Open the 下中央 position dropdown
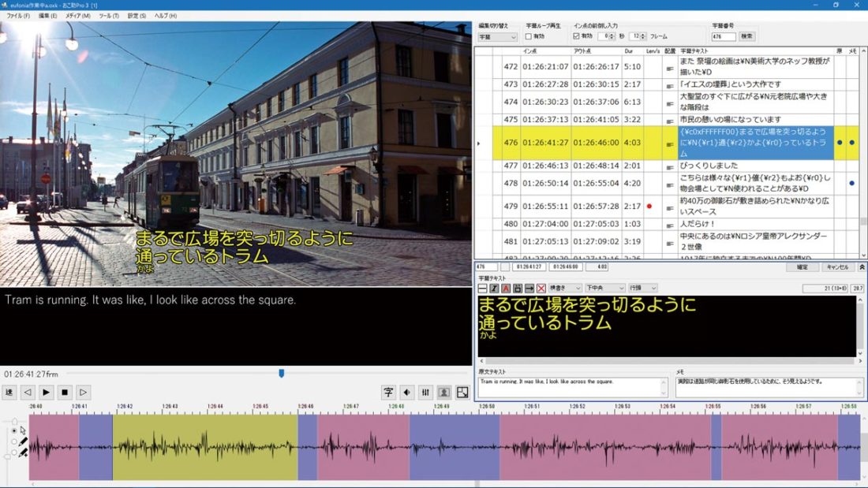Screen dimensions: 868x488 tap(606, 289)
